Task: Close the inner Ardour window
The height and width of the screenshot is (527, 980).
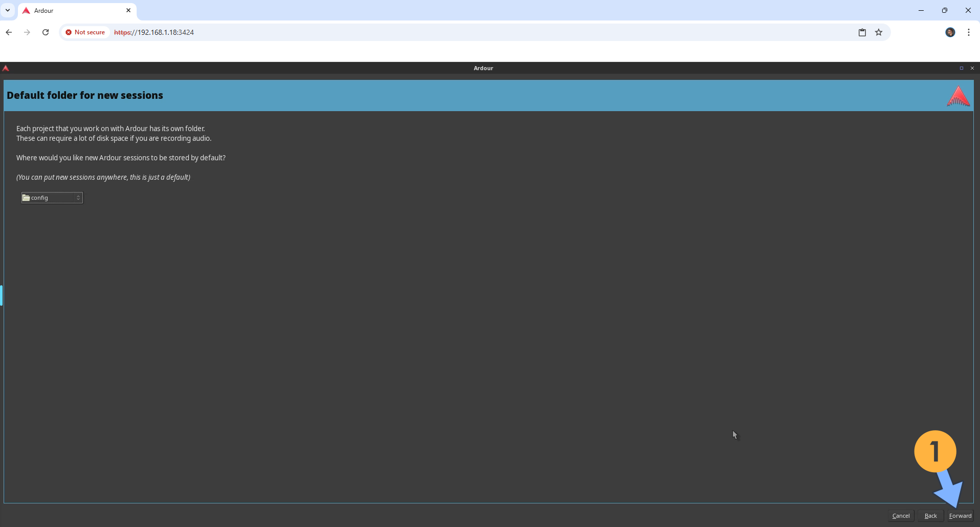Action: (x=972, y=68)
